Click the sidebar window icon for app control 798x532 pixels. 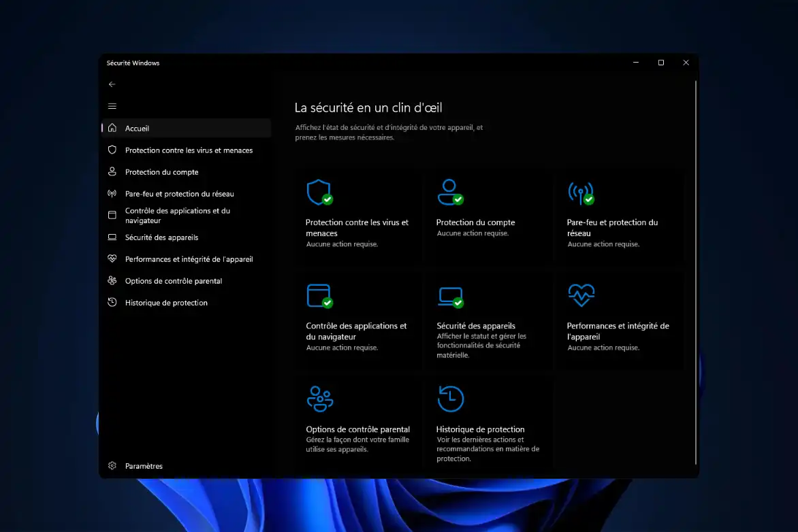pos(112,215)
